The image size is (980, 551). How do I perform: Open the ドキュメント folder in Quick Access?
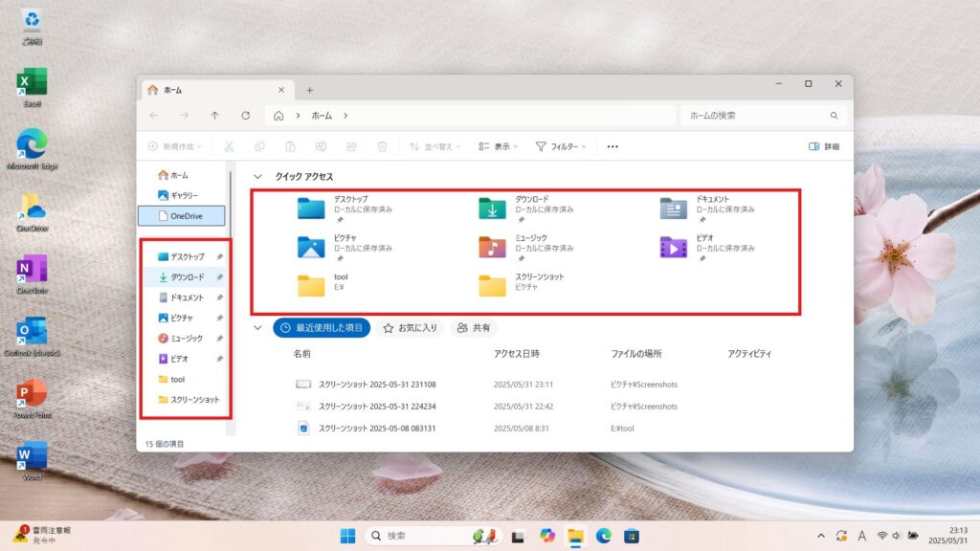tap(706, 209)
